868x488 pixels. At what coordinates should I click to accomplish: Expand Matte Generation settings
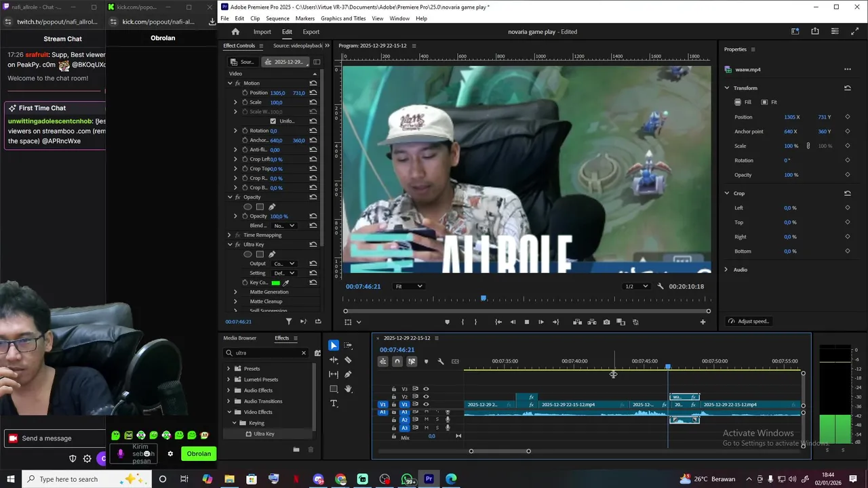[x=235, y=292]
